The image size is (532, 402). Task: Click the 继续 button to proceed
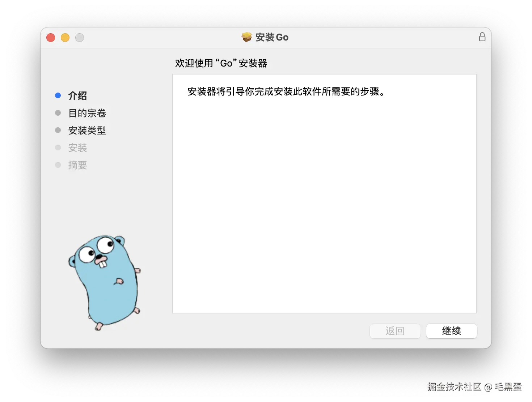tap(451, 331)
